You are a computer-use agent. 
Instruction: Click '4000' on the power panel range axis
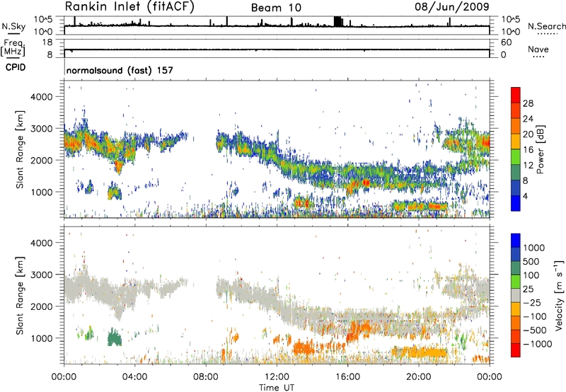[x=42, y=97]
